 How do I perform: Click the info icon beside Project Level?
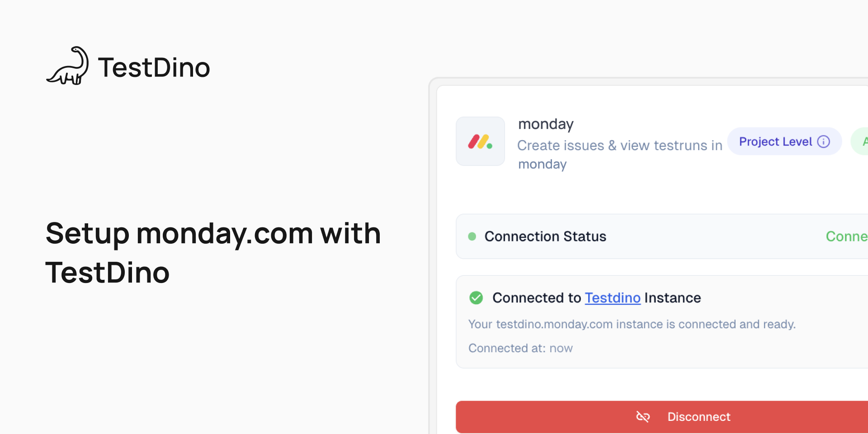824,142
